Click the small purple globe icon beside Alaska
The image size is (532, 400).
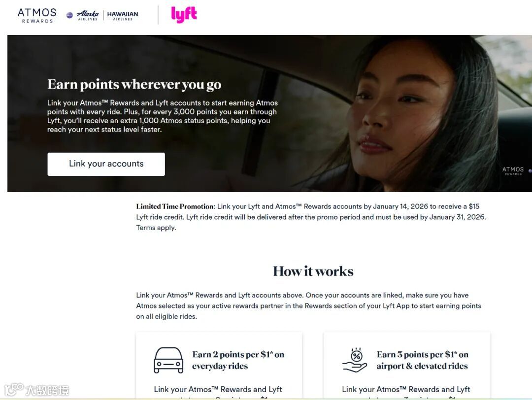point(69,15)
